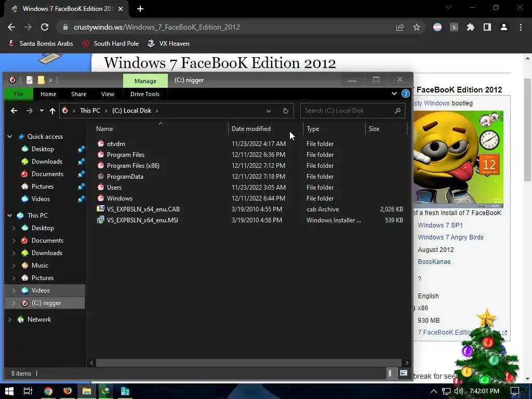Follow the BossKanae link
Image resolution: width=532 pixels, height=399 pixels.
[434, 262]
